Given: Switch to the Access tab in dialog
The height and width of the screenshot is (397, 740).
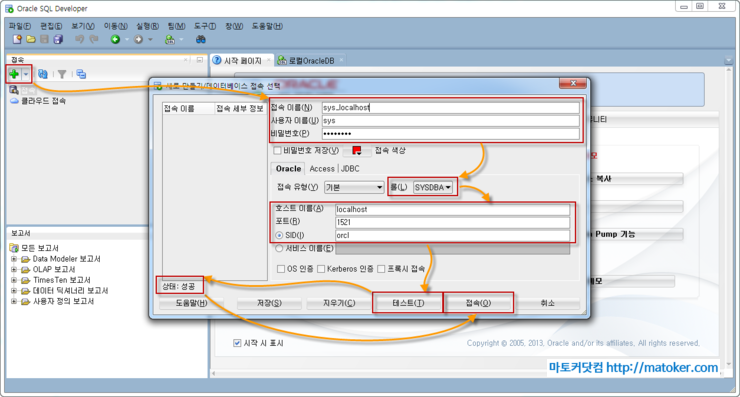Looking at the screenshot, I should pos(322,169).
